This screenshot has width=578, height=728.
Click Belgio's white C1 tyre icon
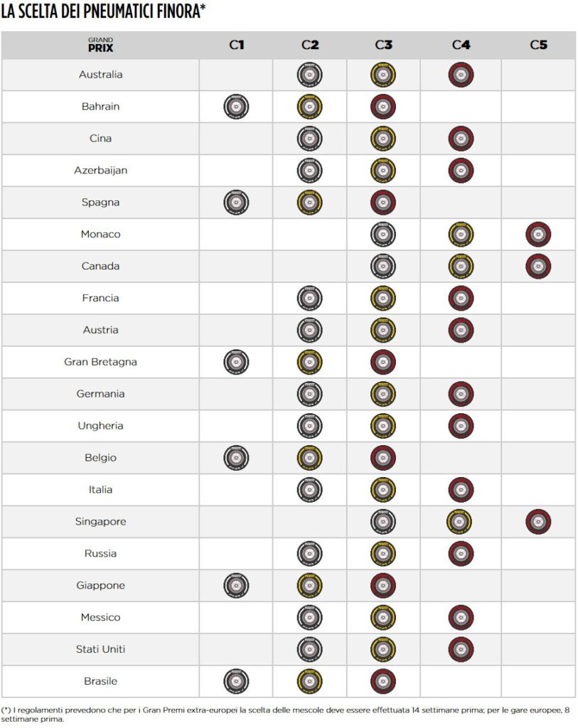[236, 458]
